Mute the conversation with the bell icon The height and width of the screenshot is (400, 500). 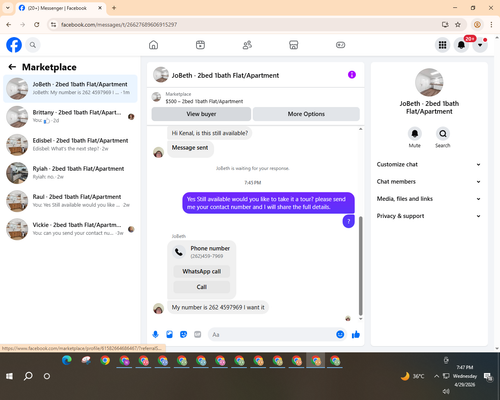[x=415, y=134]
